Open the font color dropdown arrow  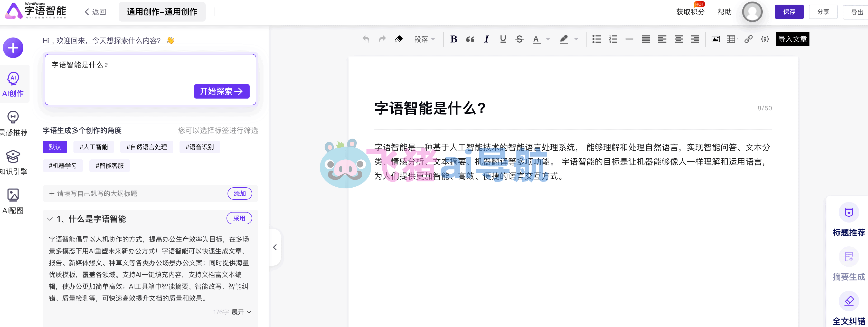(548, 40)
